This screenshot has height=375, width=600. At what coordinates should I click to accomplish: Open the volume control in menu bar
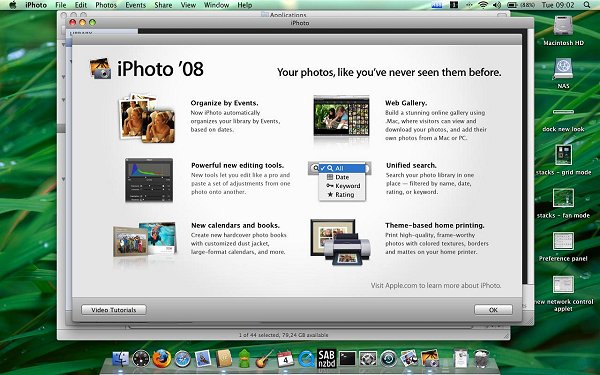point(497,5)
